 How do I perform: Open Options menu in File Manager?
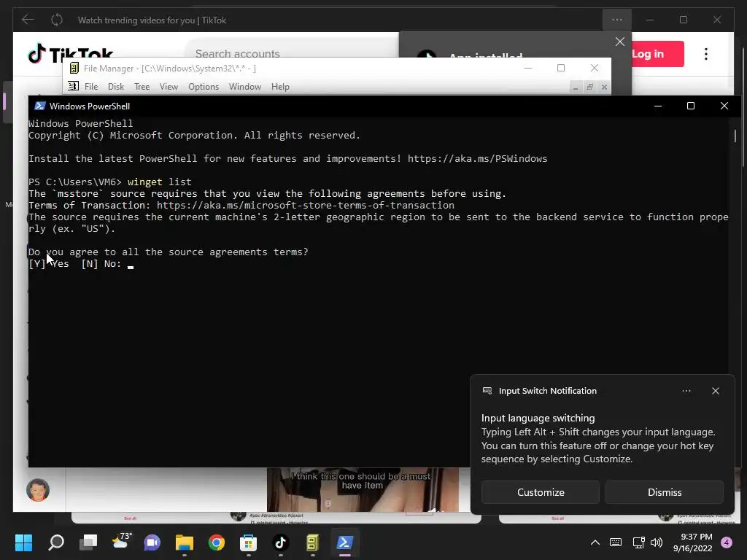204,87
